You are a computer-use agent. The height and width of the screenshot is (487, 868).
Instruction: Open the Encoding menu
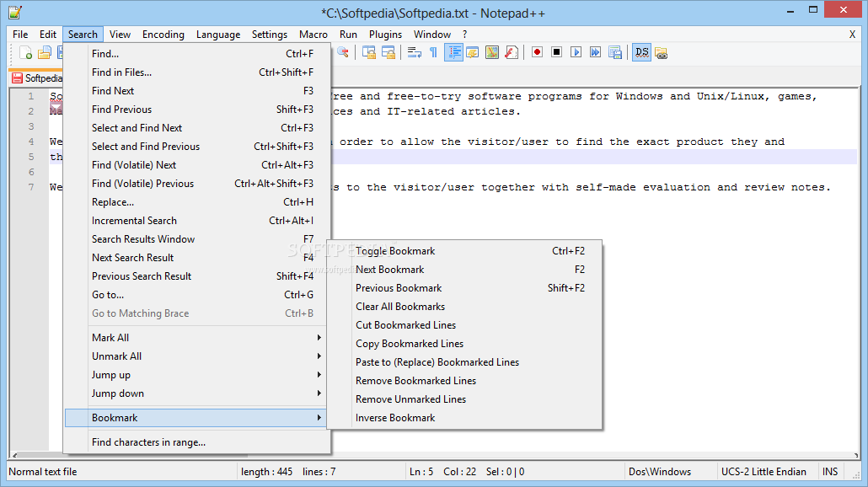163,35
